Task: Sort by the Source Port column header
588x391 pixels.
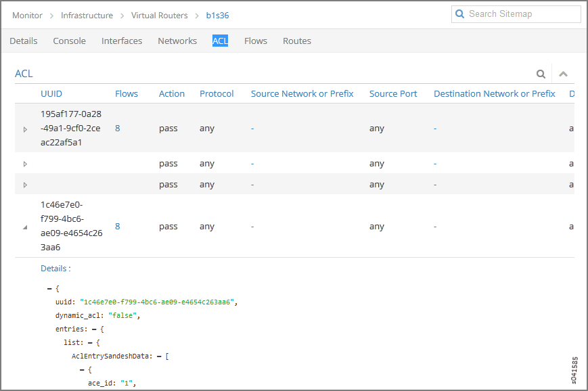Action: pos(393,94)
